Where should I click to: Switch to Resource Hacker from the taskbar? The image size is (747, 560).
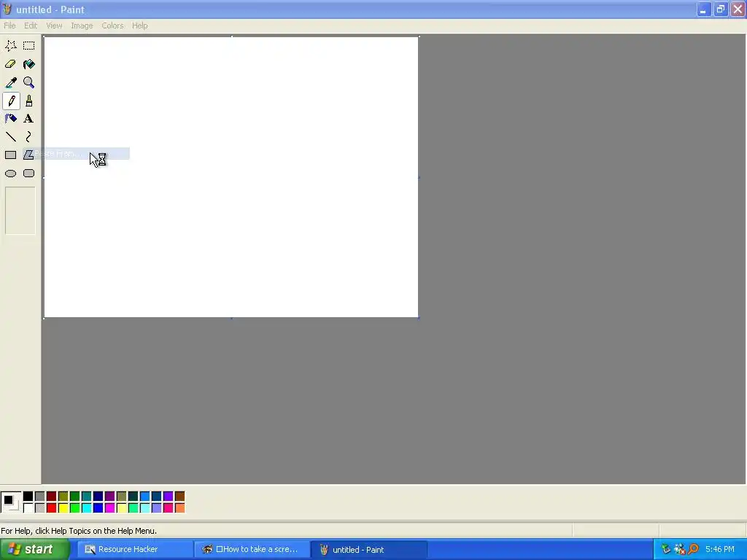pyautogui.click(x=135, y=550)
